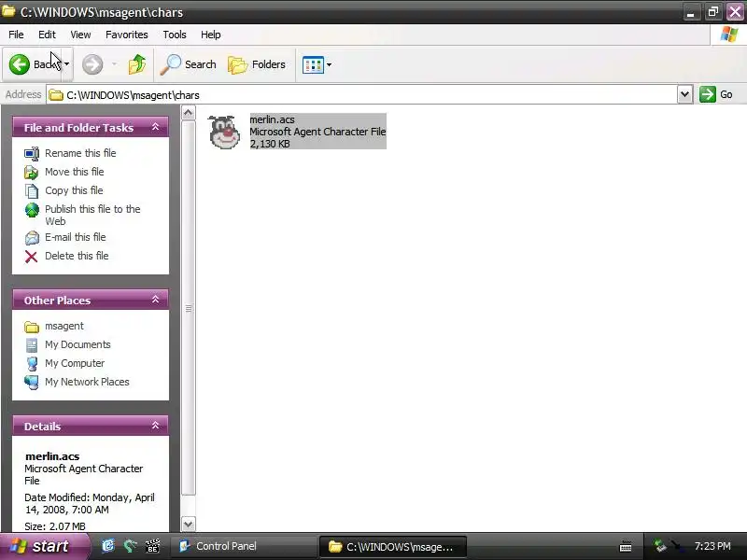Collapse the Details panel

click(155, 426)
